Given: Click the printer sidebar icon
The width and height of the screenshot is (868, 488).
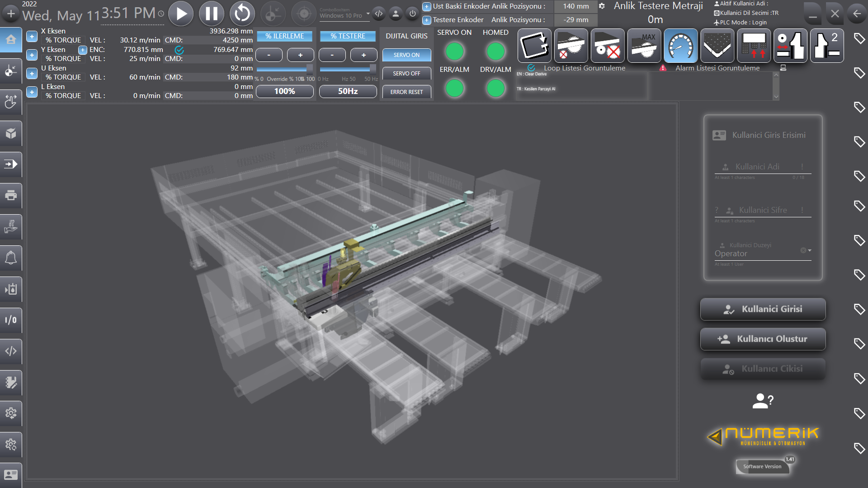Looking at the screenshot, I should click(x=11, y=195).
